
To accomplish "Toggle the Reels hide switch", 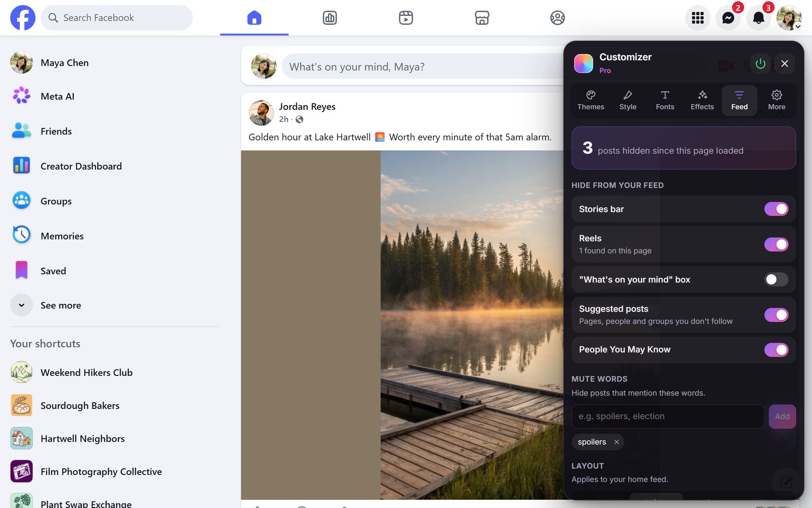I will pos(776,244).
